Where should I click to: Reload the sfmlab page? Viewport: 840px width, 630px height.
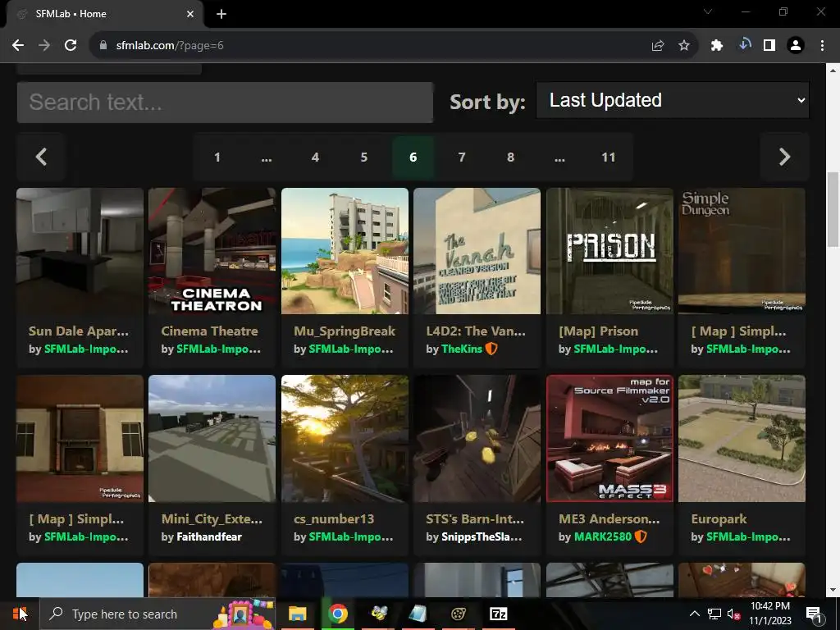click(71, 46)
